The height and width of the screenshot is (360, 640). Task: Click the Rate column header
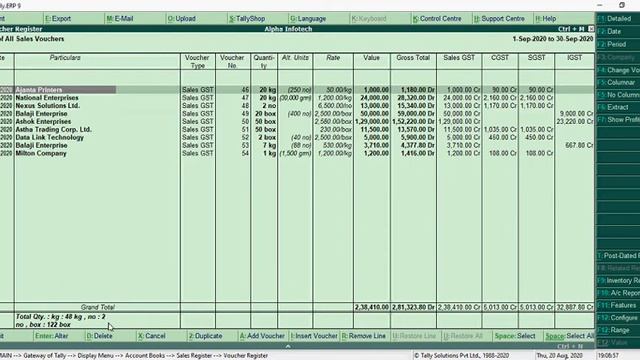pos(333,58)
